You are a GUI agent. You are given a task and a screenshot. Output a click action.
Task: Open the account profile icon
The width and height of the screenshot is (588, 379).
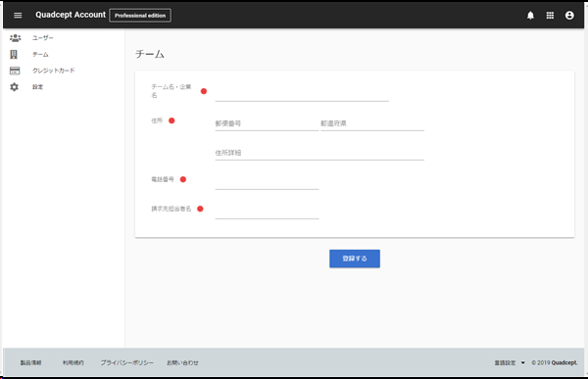569,16
